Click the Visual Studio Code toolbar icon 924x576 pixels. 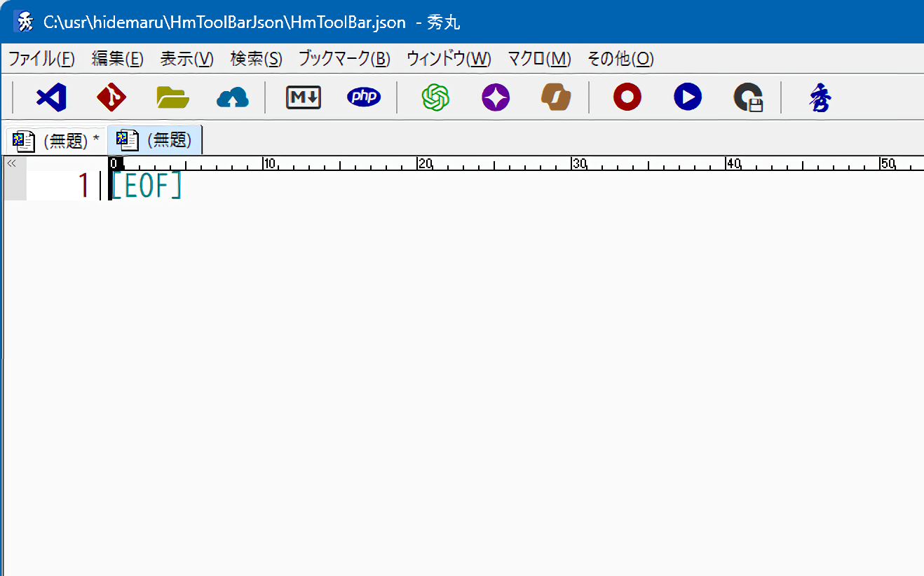pos(51,97)
